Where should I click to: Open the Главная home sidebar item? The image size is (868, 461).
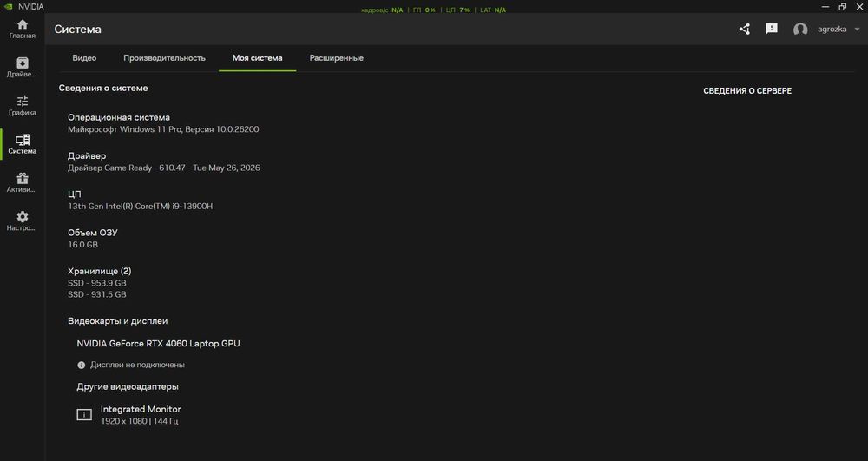coord(23,29)
